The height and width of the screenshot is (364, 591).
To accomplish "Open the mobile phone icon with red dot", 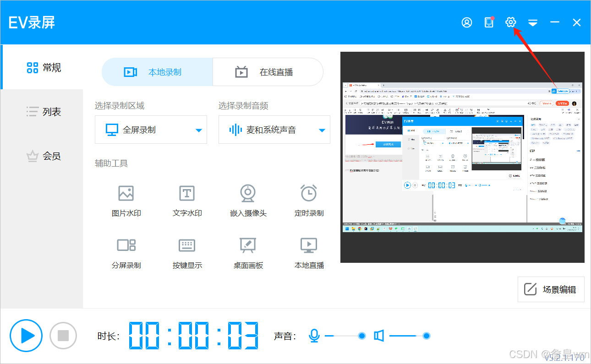I will coord(489,22).
